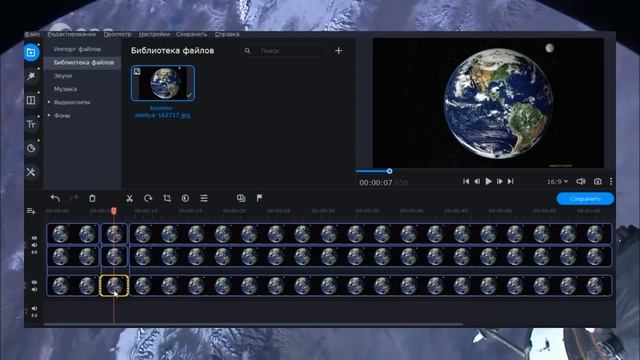
Task: Take a snapshot with camera icon
Action: pos(598,181)
